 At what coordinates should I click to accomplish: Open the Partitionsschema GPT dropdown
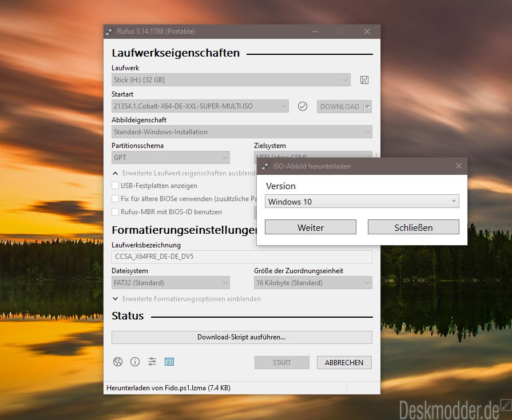[170, 158]
